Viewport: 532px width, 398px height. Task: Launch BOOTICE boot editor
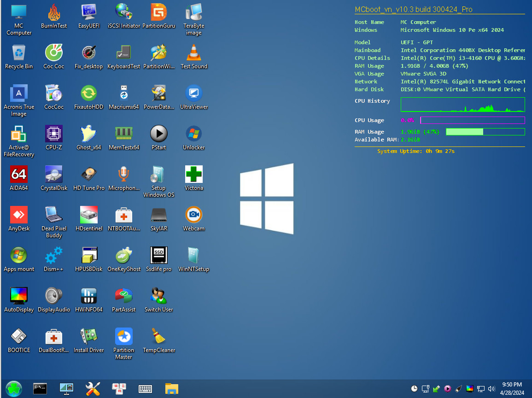tap(19, 340)
